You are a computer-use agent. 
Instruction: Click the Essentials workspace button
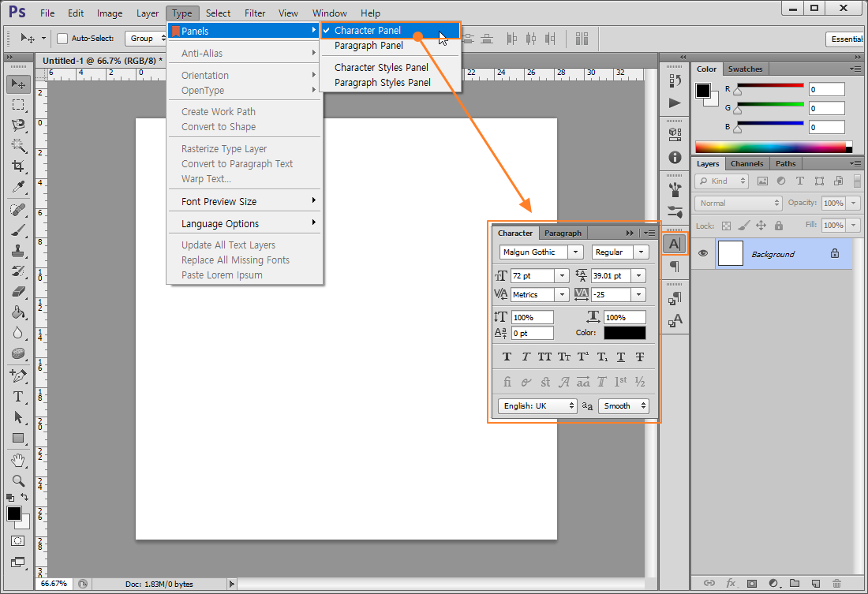[847, 39]
